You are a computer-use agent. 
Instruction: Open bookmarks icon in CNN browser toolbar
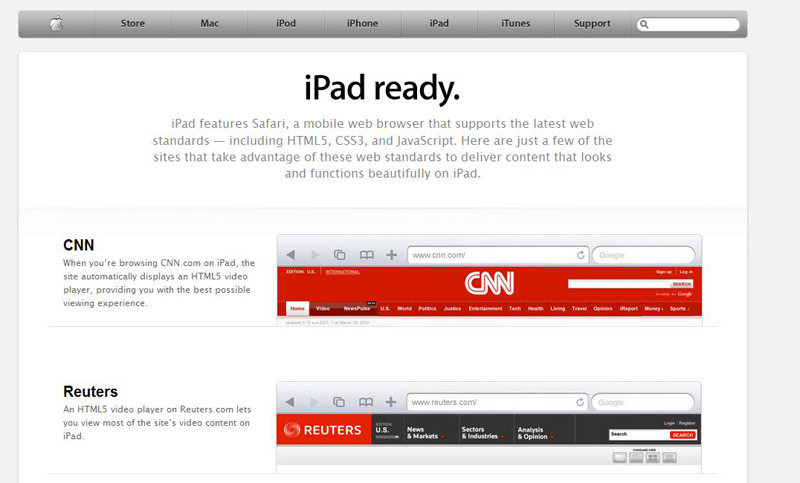point(366,255)
